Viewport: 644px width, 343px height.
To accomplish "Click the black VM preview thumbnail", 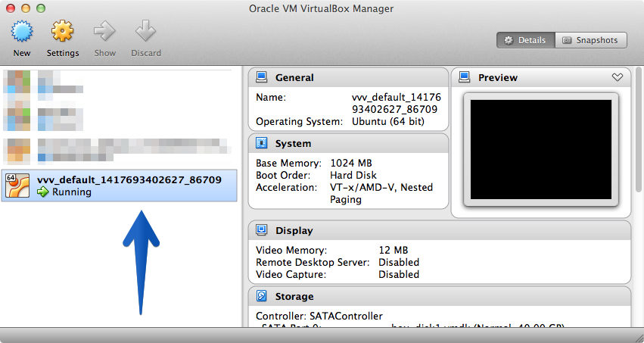I will 541,149.
